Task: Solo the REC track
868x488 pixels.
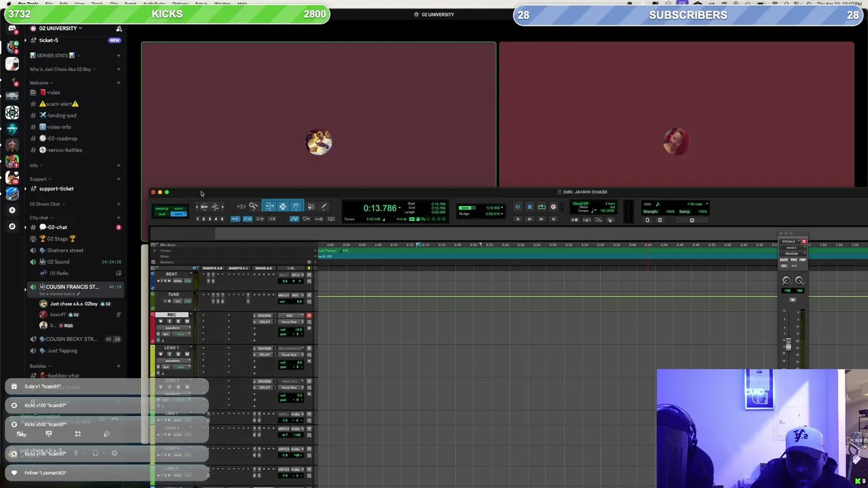Action: tap(178, 321)
